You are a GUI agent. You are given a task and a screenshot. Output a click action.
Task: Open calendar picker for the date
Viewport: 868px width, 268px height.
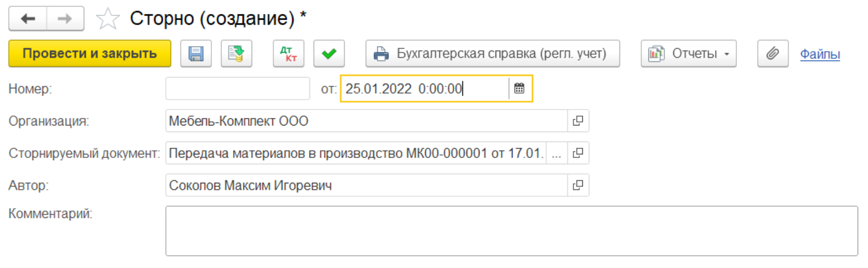coord(519,89)
